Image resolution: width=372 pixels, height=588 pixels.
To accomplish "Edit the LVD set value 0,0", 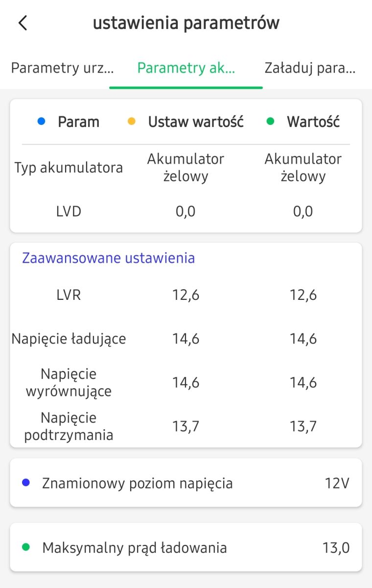I will pos(186,212).
